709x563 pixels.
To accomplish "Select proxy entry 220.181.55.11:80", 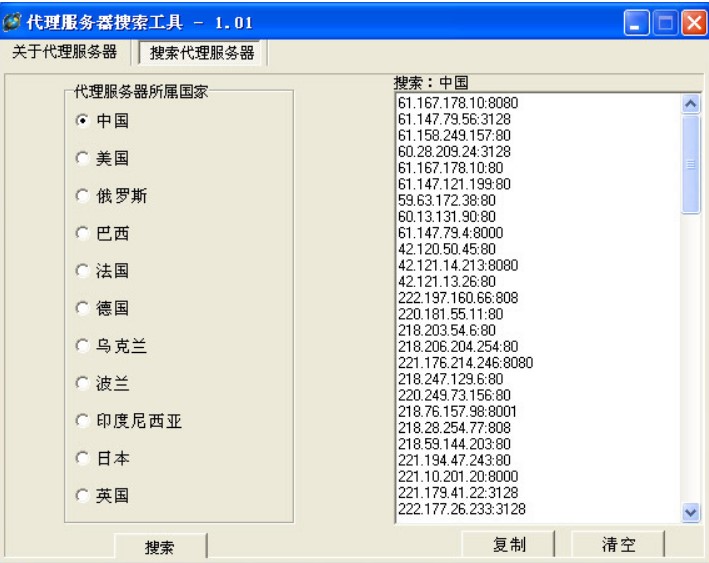I will (450, 314).
